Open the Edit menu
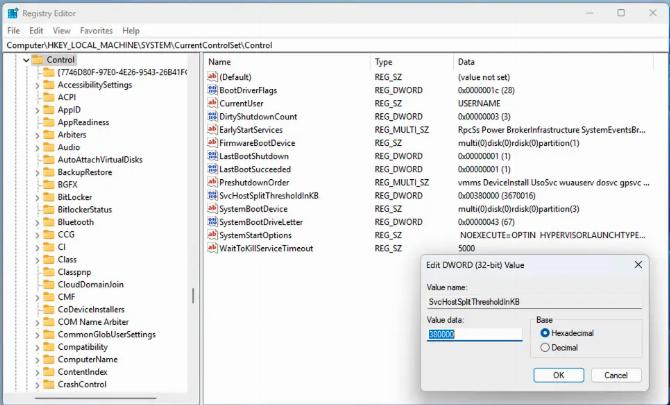670x405 pixels. click(36, 31)
